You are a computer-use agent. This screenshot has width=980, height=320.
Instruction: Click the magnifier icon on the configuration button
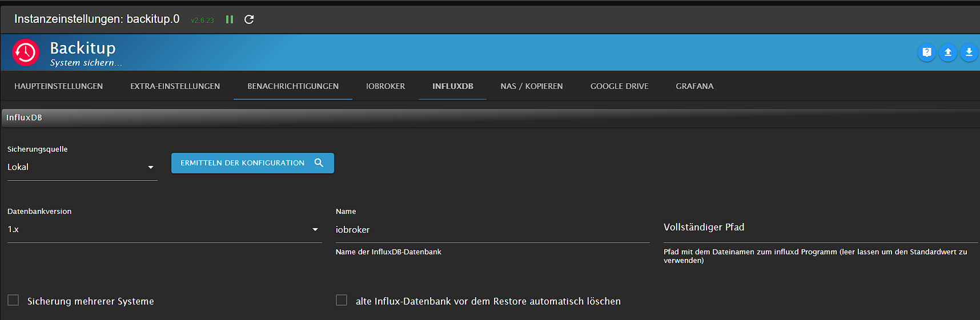(319, 163)
